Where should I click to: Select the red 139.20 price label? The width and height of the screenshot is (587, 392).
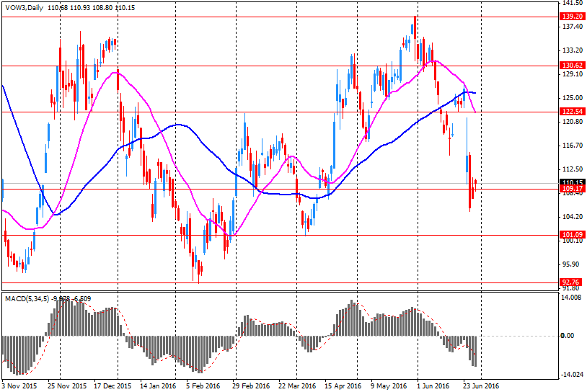[x=573, y=17]
